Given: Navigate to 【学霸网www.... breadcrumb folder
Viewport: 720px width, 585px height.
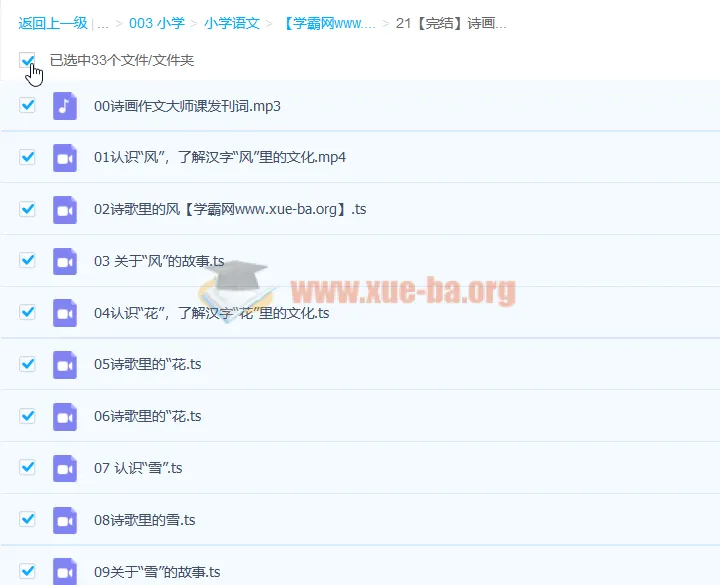Looking at the screenshot, I should pos(329,23).
